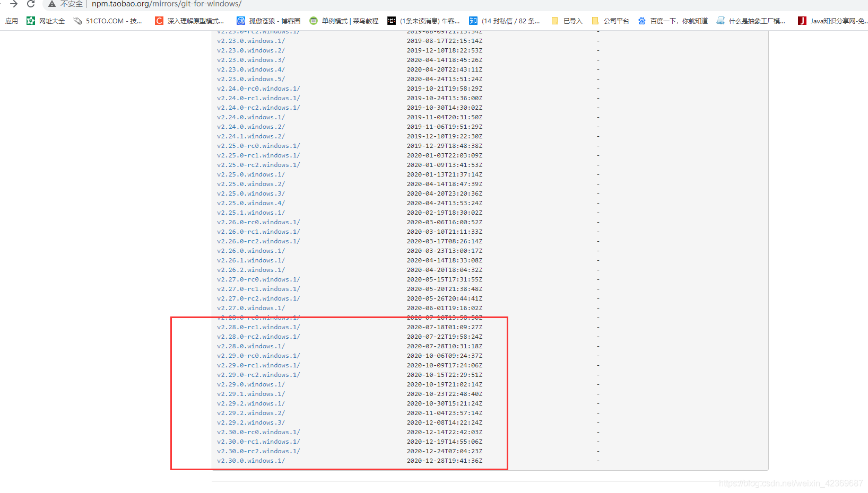
Task: Open v2.30.0-rc0.windows.1/ directory link
Action: [x=258, y=432]
